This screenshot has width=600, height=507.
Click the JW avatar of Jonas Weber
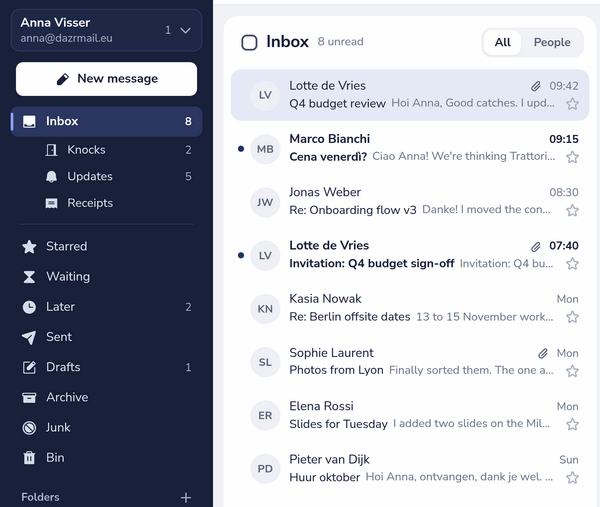pyautogui.click(x=265, y=202)
